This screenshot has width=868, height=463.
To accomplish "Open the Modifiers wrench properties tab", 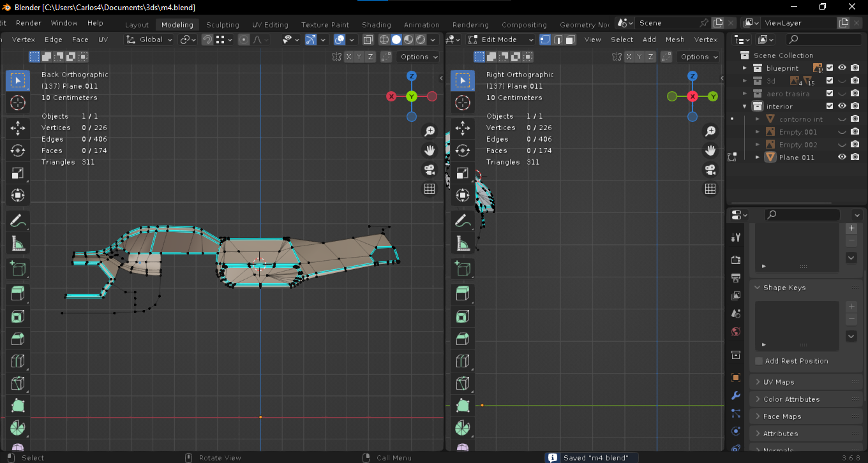I will (x=736, y=395).
